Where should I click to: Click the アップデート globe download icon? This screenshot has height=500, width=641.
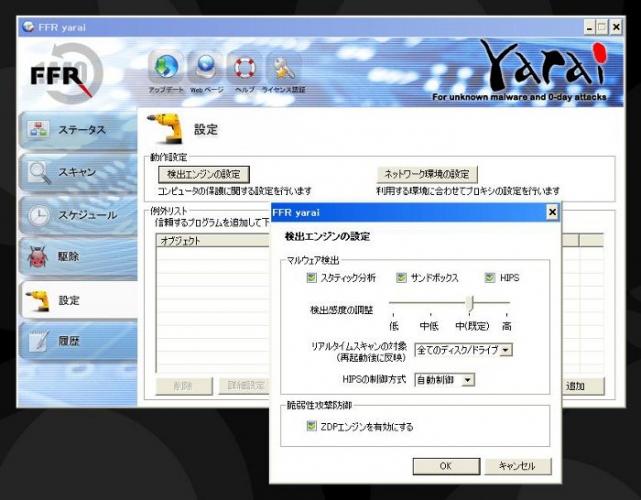coord(166,67)
